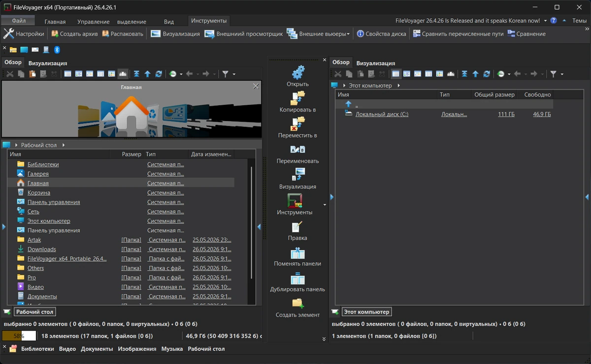
Task: Click the Bluetooth icon in shortcuts bar
Action: (57, 50)
